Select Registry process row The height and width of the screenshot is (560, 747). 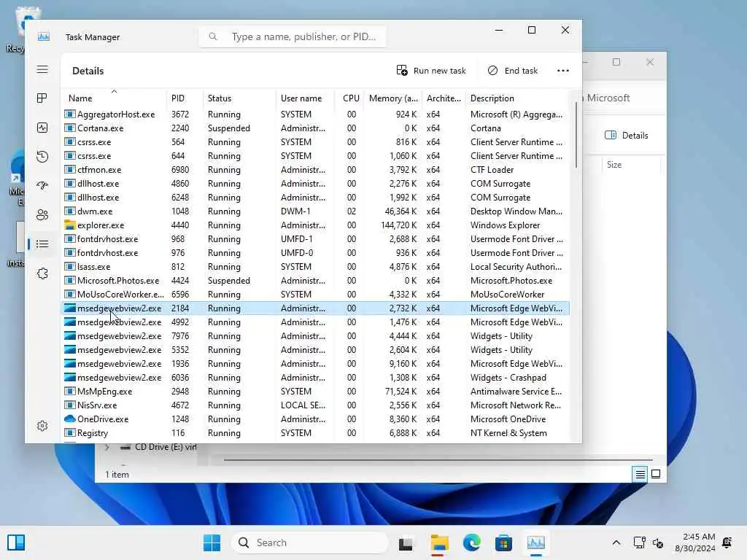point(316,433)
